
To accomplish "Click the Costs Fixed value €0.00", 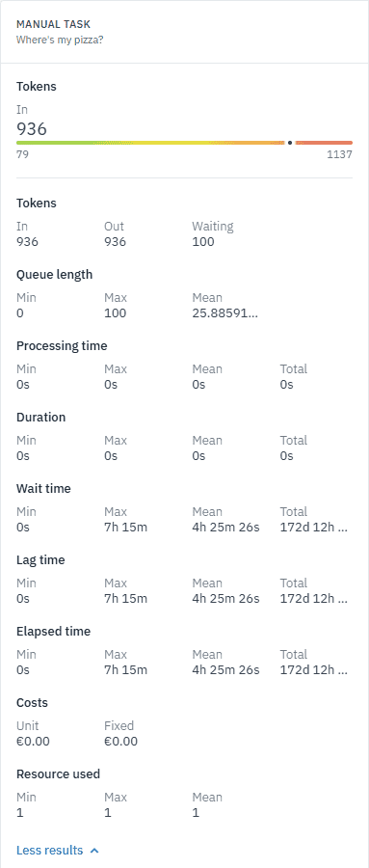I will [x=120, y=742].
